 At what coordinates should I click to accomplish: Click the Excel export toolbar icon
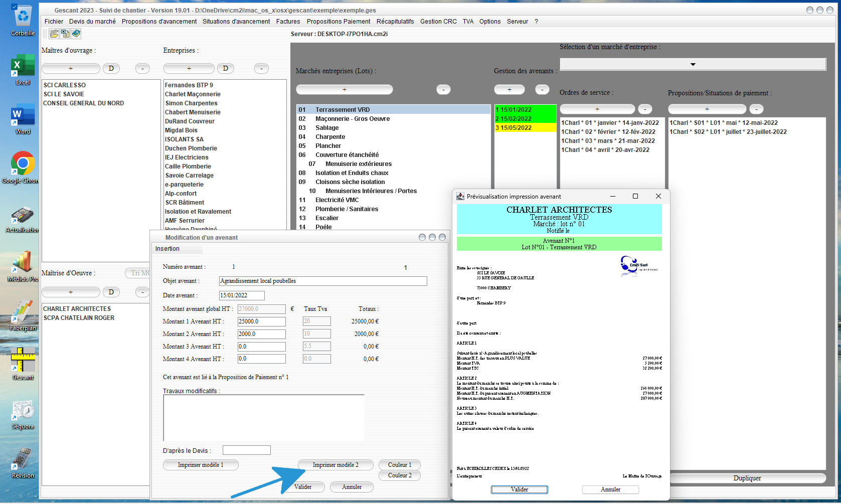coord(65,34)
